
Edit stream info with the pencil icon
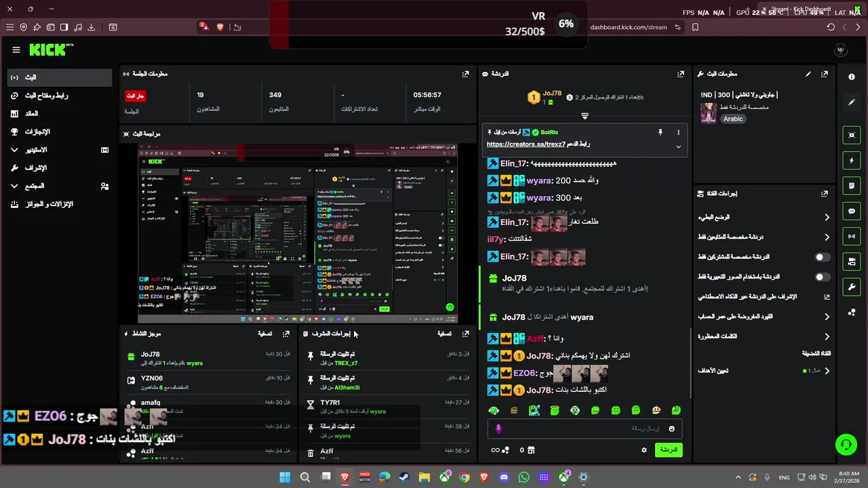tap(808, 74)
